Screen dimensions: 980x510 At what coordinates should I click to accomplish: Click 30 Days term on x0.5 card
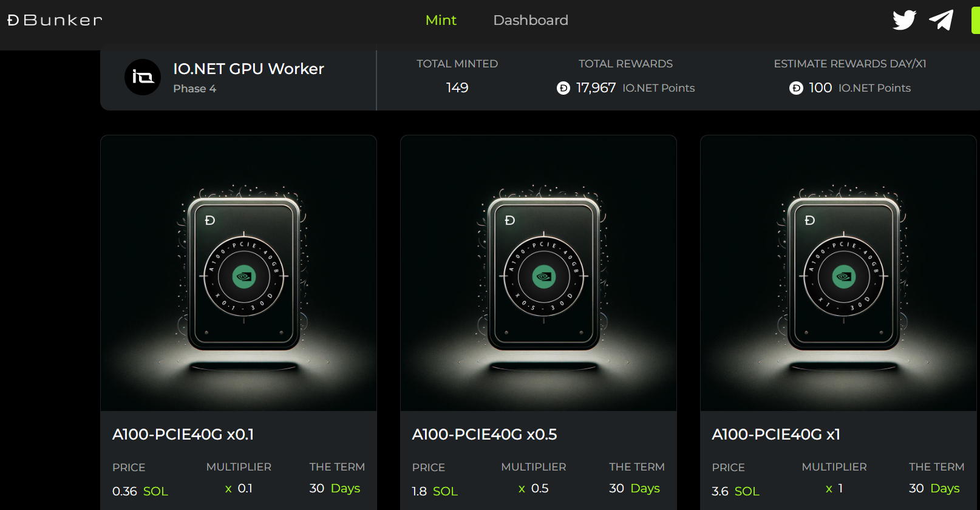click(635, 488)
